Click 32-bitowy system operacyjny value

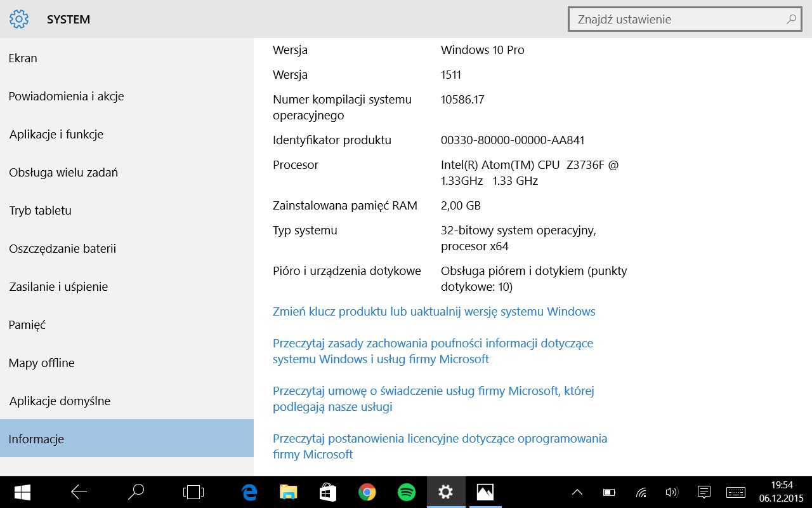[x=518, y=238]
